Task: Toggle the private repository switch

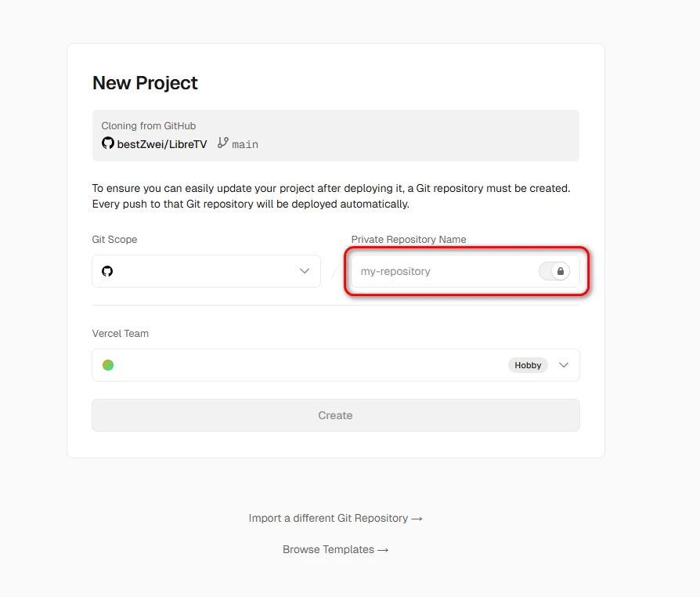Action: pos(554,271)
